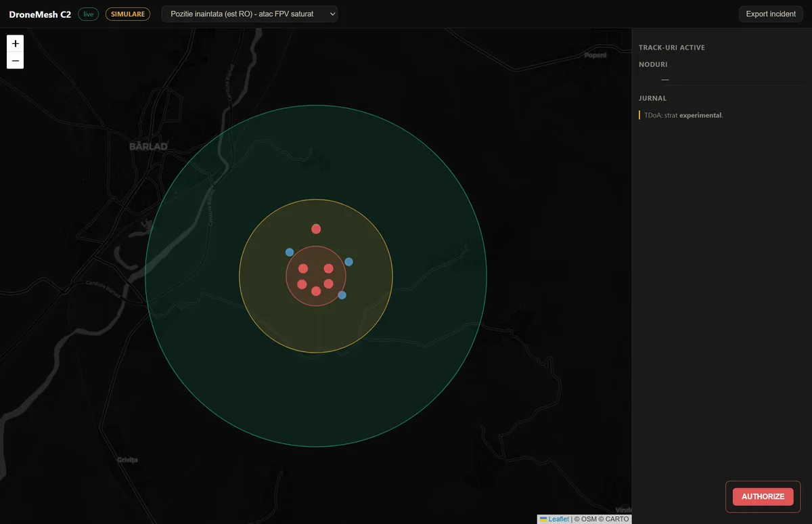
Task: Open the Leaflet attribution link
Action: (554, 519)
